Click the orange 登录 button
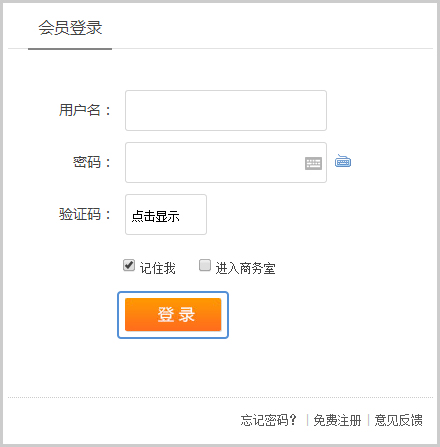The image size is (440, 447). click(x=173, y=315)
